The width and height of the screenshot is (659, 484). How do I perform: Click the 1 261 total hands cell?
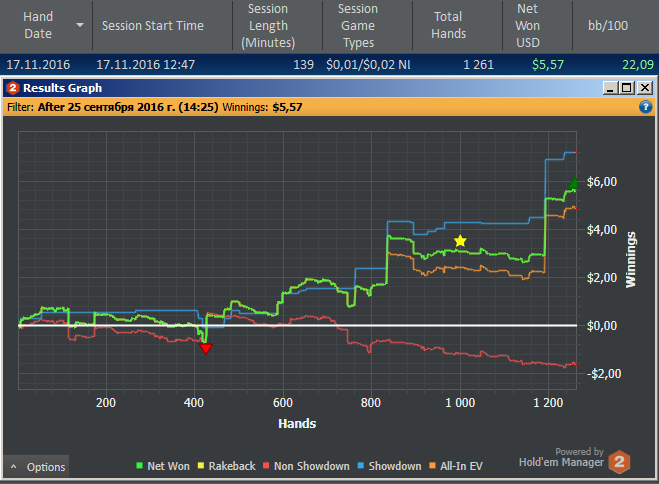[x=478, y=65]
